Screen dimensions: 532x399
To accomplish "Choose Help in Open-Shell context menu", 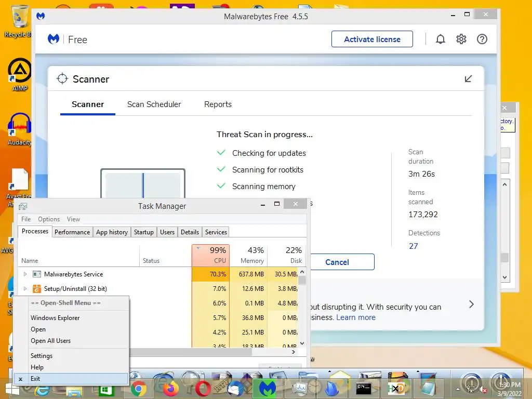I will click(x=71, y=367).
